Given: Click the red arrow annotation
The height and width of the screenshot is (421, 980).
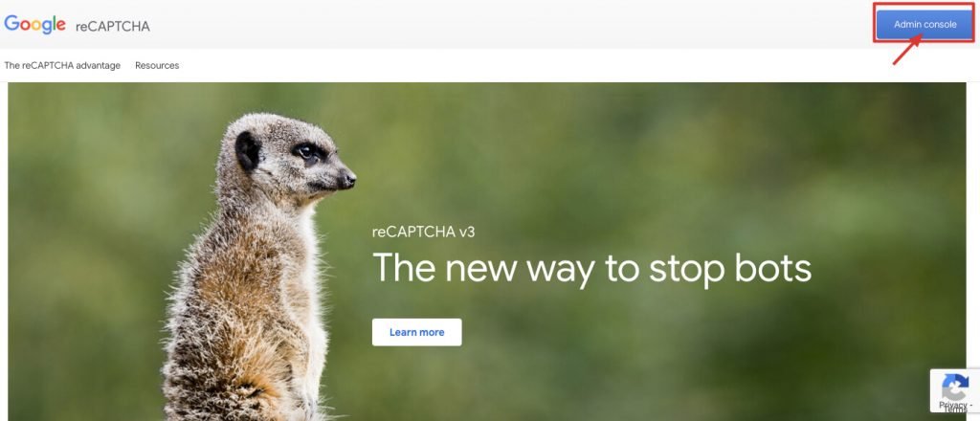Looking at the screenshot, I should (x=907, y=50).
